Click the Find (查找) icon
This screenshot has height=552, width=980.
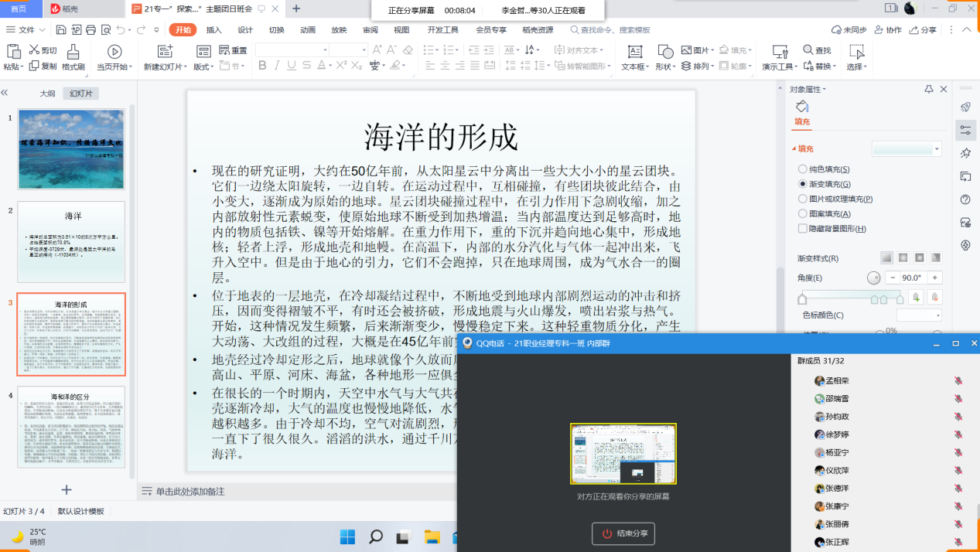[807, 50]
